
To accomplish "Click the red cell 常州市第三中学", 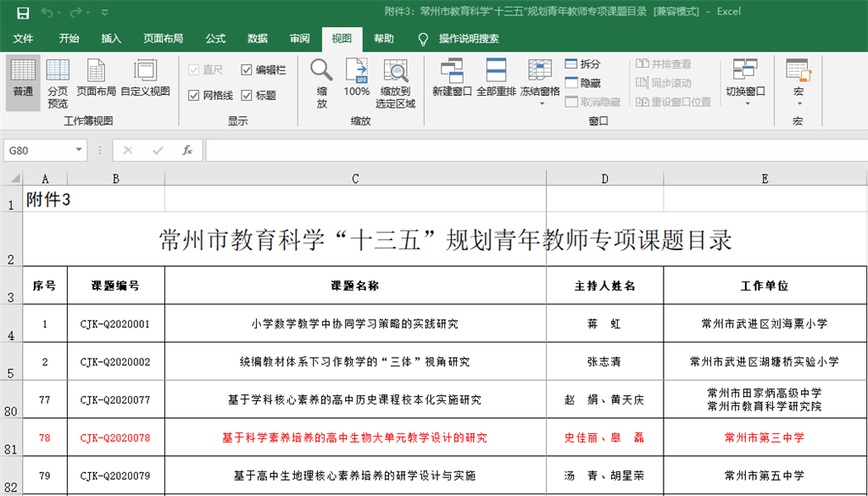I will (765, 437).
